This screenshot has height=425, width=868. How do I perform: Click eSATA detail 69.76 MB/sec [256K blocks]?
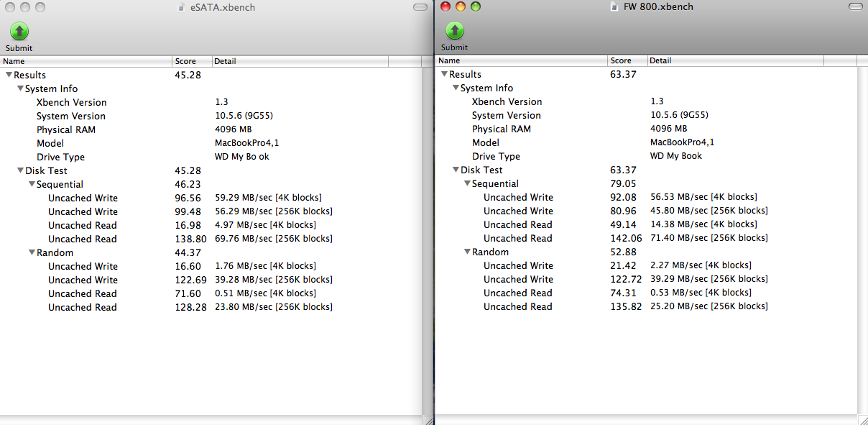click(274, 239)
